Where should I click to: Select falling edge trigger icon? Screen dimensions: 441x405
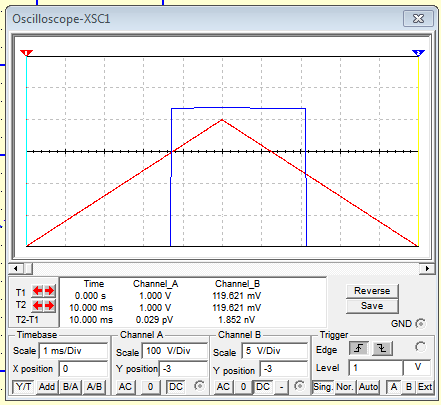[382, 349]
